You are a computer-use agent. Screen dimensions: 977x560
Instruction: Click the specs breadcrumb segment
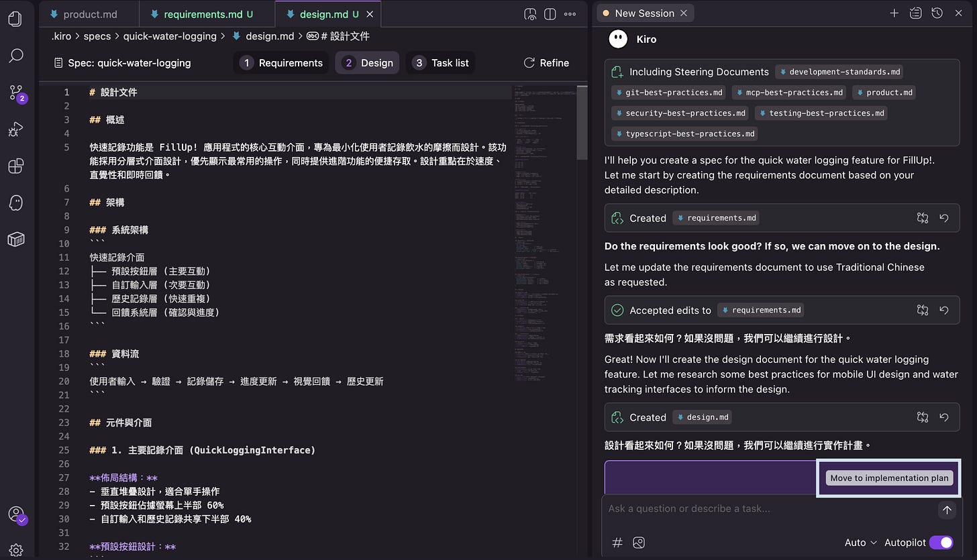(x=97, y=36)
